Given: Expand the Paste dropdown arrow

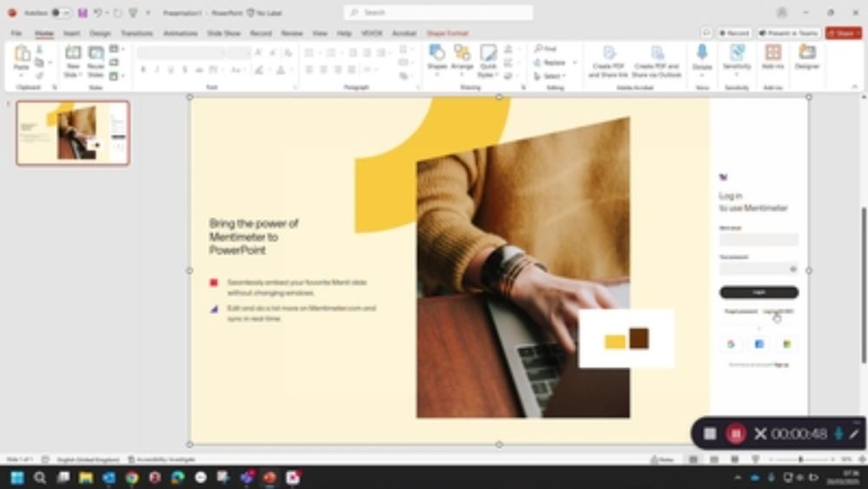Looking at the screenshot, I should 21,76.
